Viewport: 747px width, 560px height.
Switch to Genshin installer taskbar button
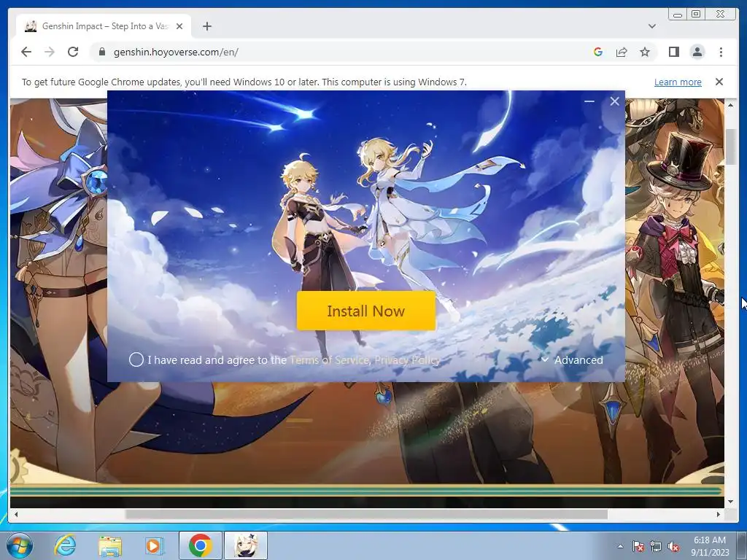[246, 545]
